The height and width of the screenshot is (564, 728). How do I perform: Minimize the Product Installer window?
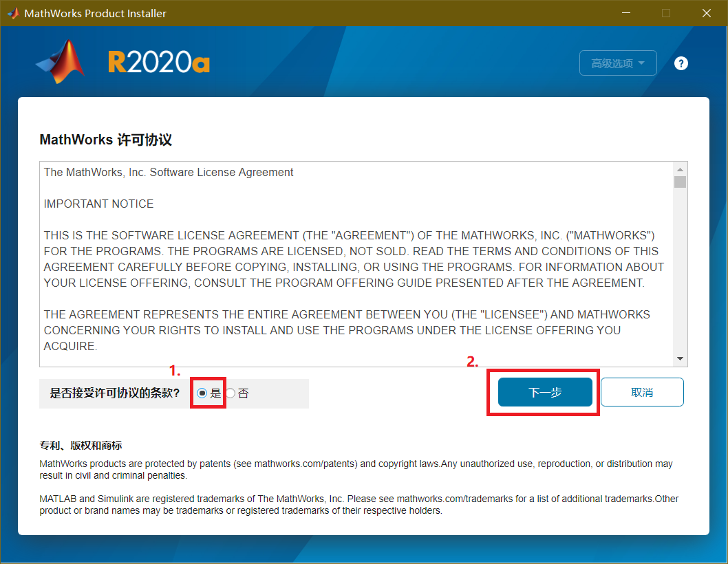point(626,13)
